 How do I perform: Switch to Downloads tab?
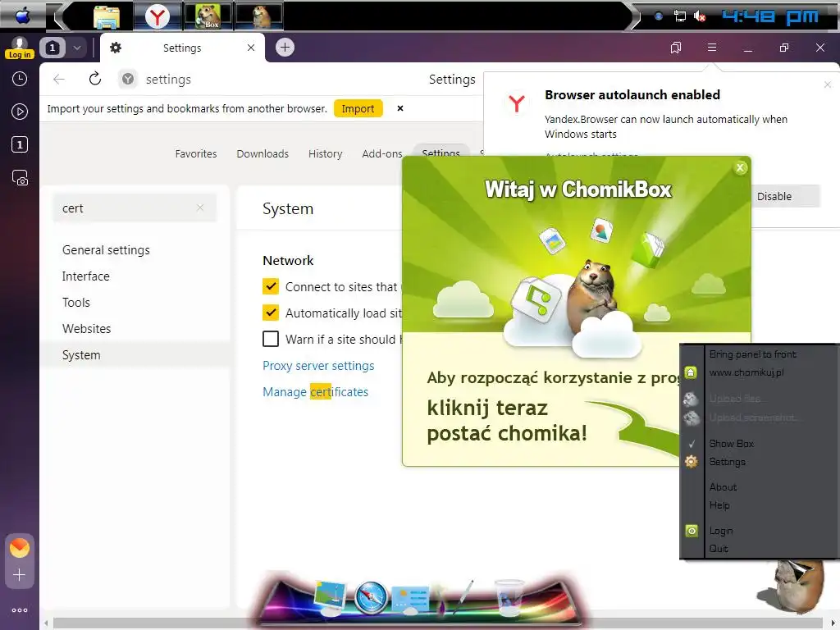click(262, 153)
